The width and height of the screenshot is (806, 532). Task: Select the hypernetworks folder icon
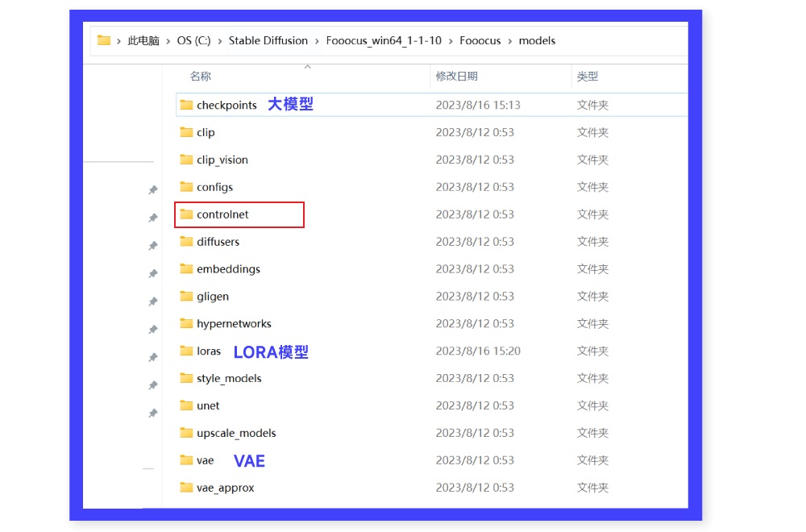(186, 322)
